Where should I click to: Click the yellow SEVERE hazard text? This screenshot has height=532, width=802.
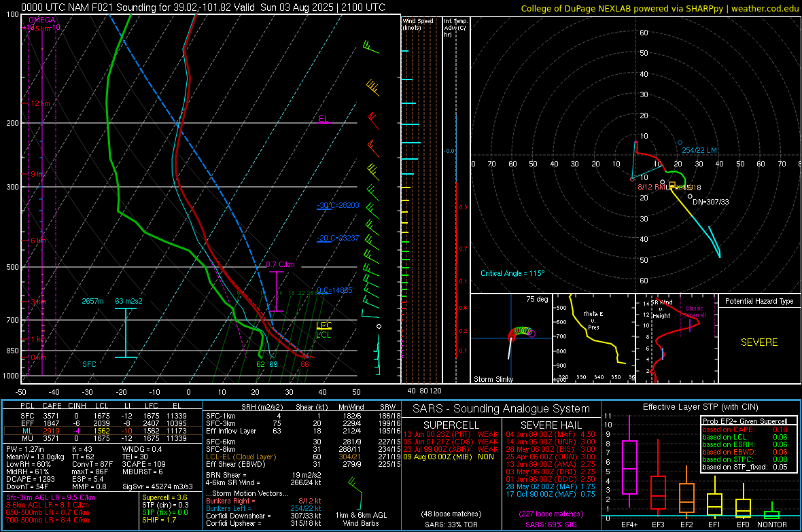[x=759, y=342]
